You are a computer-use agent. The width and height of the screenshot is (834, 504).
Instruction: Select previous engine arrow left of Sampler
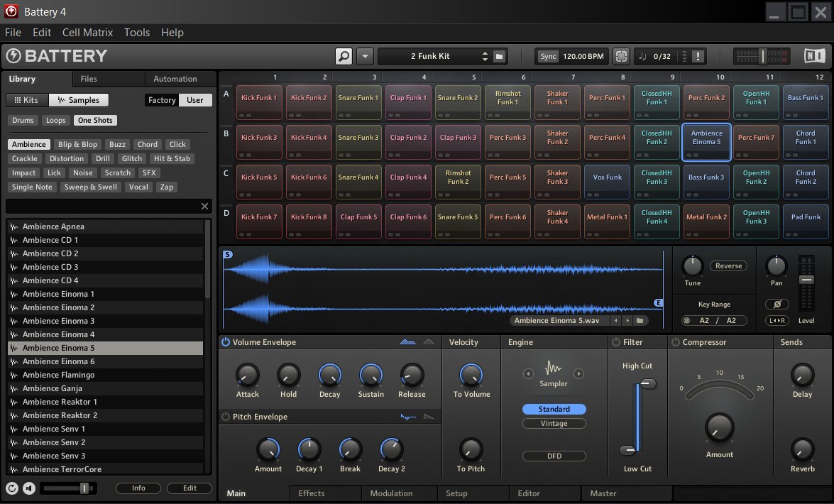point(527,373)
